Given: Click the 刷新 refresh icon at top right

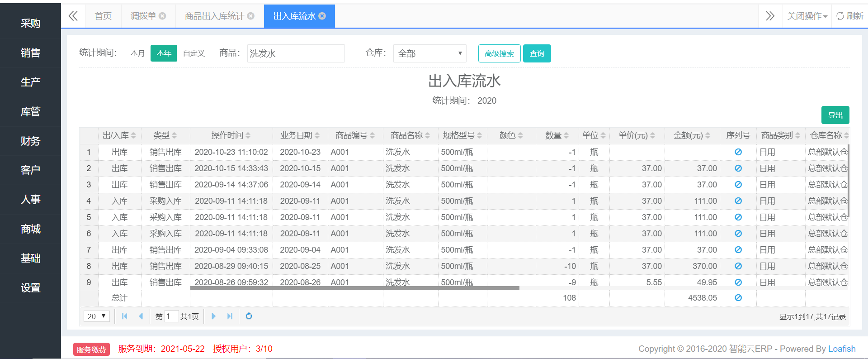Looking at the screenshot, I should [x=840, y=16].
